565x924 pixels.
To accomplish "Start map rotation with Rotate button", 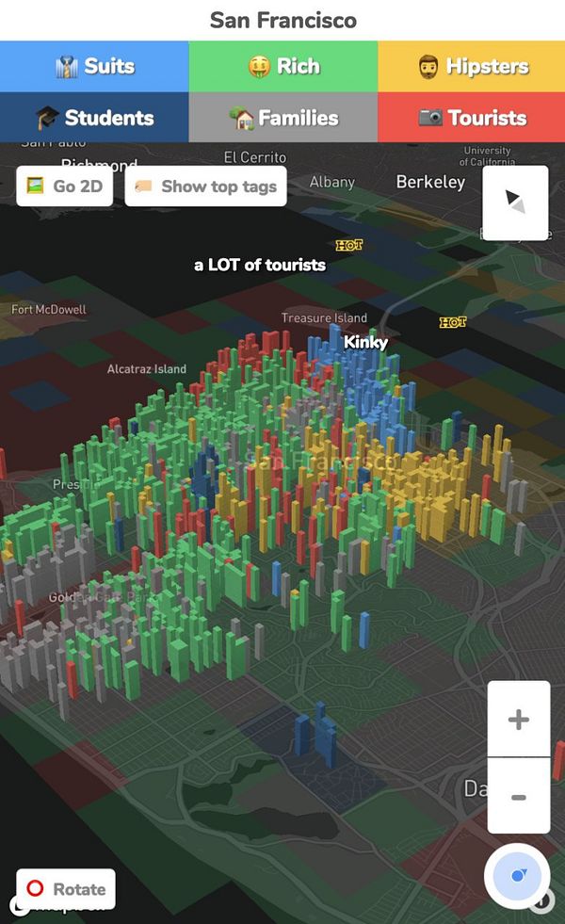I will coord(66,888).
